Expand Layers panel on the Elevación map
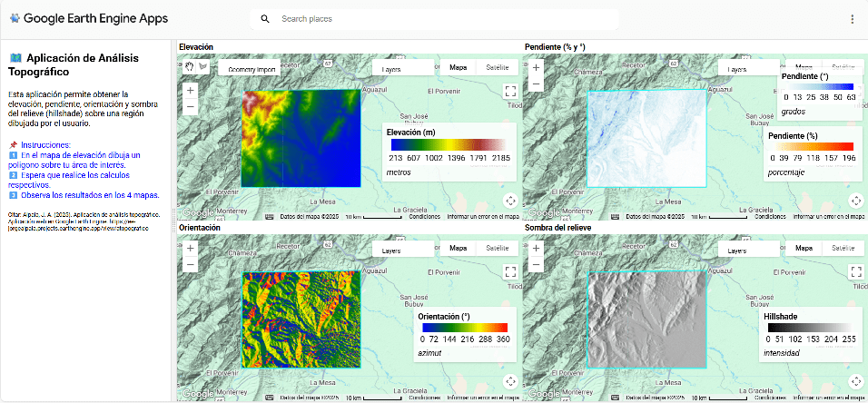868x403 pixels. 391,68
